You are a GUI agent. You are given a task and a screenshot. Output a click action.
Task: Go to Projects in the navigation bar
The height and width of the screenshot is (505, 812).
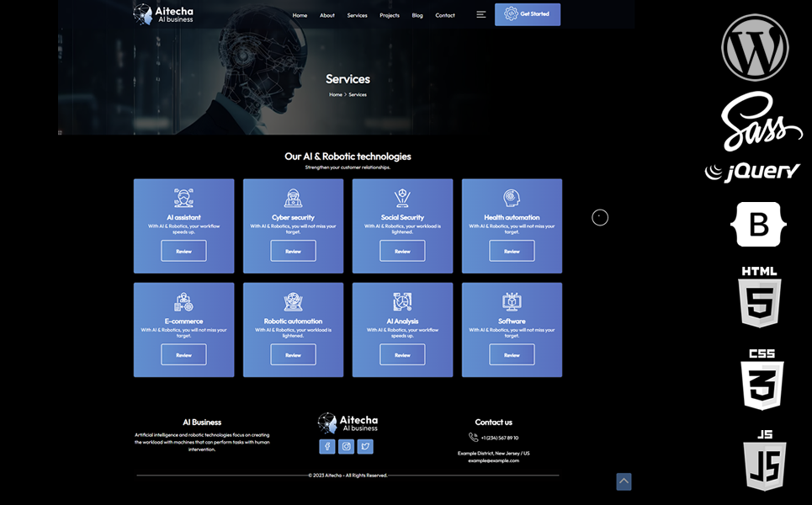click(x=390, y=15)
